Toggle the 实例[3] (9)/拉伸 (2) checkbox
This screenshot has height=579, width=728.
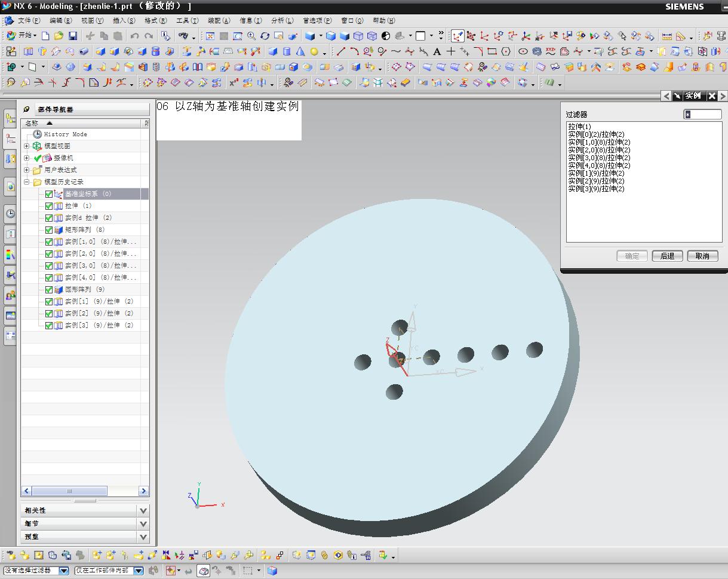click(x=49, y=326)
